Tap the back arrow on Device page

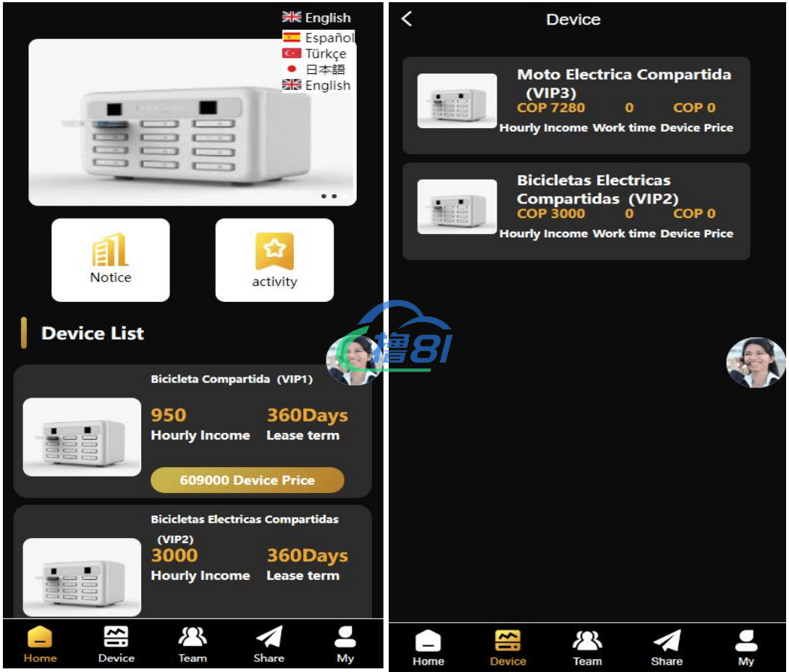(407, 20)
